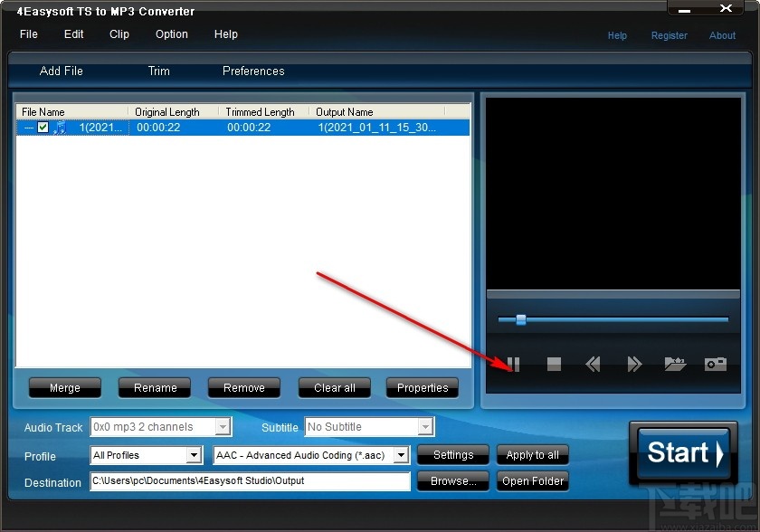The width and height of the screenshot is (760, 532).
Task: Stop the preview playback
Action: tap(553, 364)
